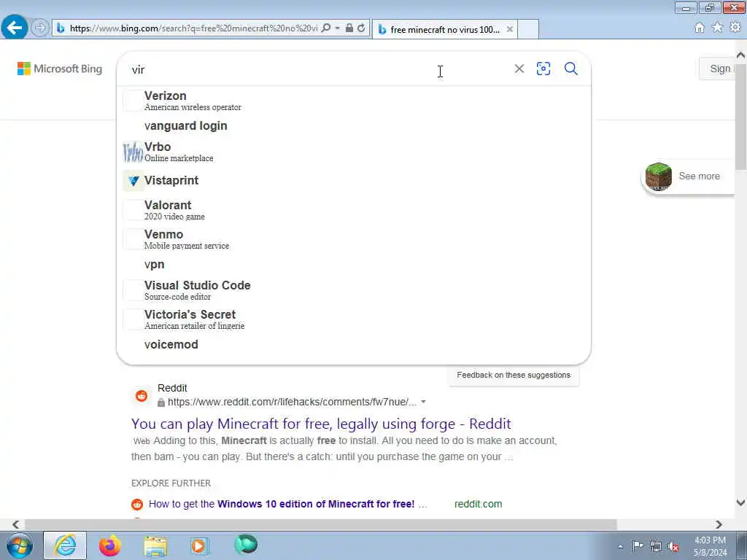
Task: Click the Microsoft Bing logo
Action: [x=60, y=69]
